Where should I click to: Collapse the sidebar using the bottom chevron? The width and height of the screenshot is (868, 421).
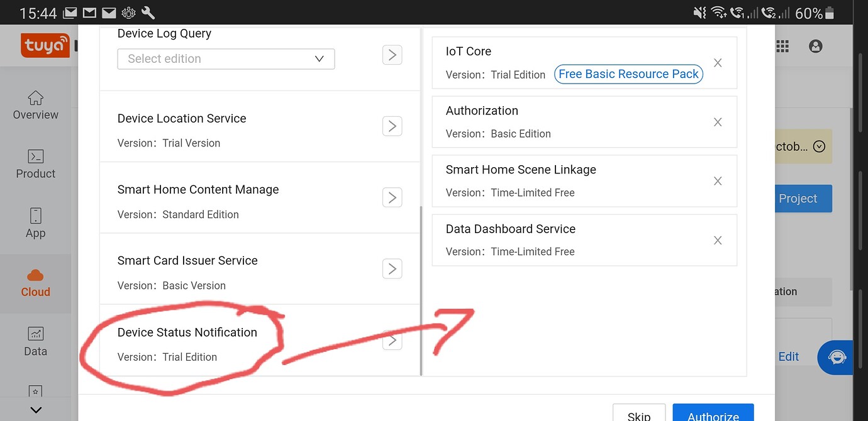pyautogui.click(x=35, y=410)
